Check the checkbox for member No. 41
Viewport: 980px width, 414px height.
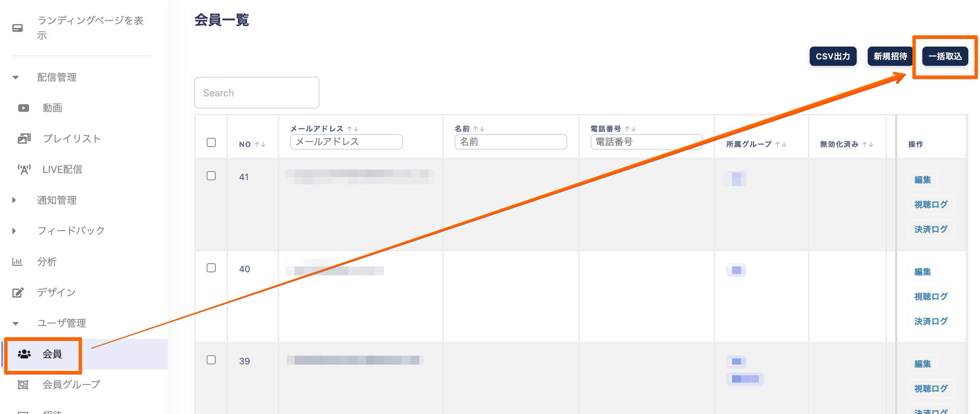coord(211,176)
